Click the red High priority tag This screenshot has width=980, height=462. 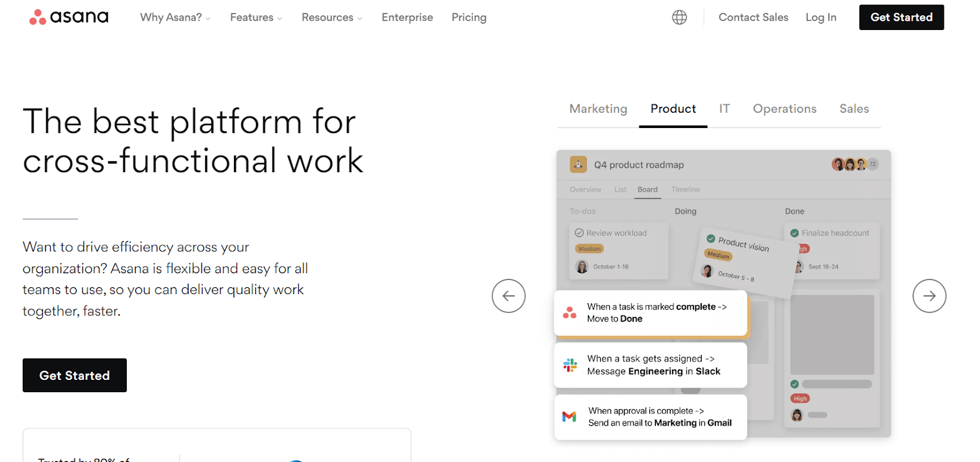[800, 398]
